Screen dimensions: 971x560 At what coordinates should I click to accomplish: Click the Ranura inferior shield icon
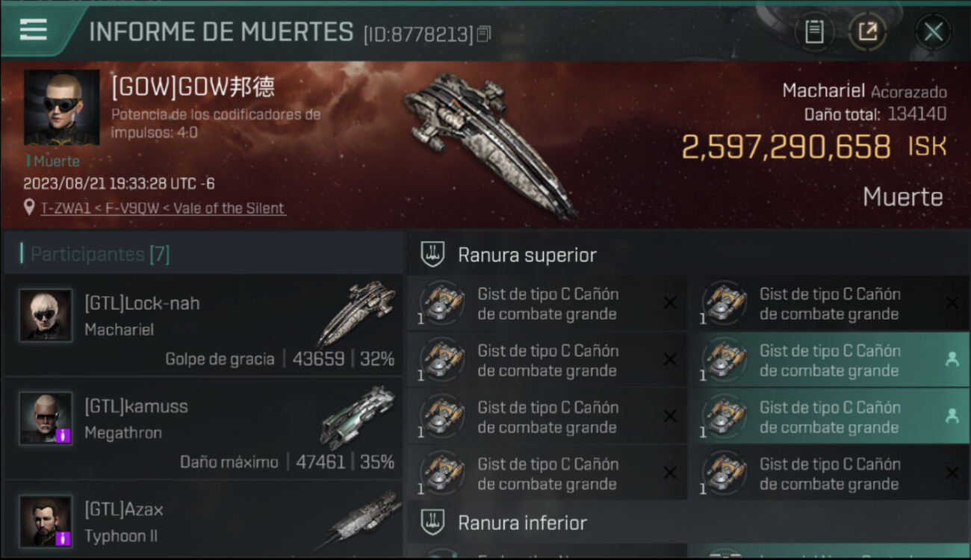pos(433,522)
